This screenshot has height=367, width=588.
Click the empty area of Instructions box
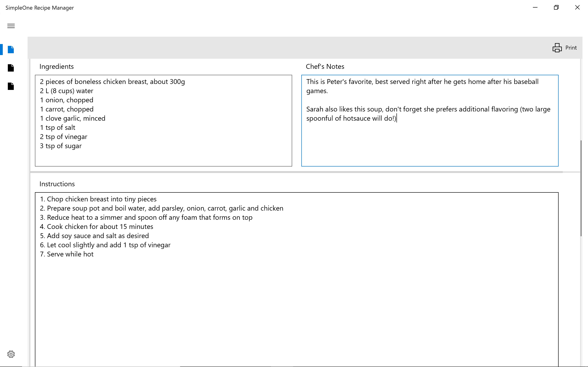[297, 308]
